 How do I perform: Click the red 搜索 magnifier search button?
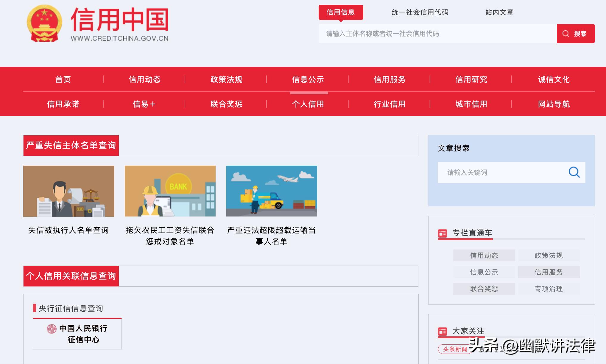575,34
